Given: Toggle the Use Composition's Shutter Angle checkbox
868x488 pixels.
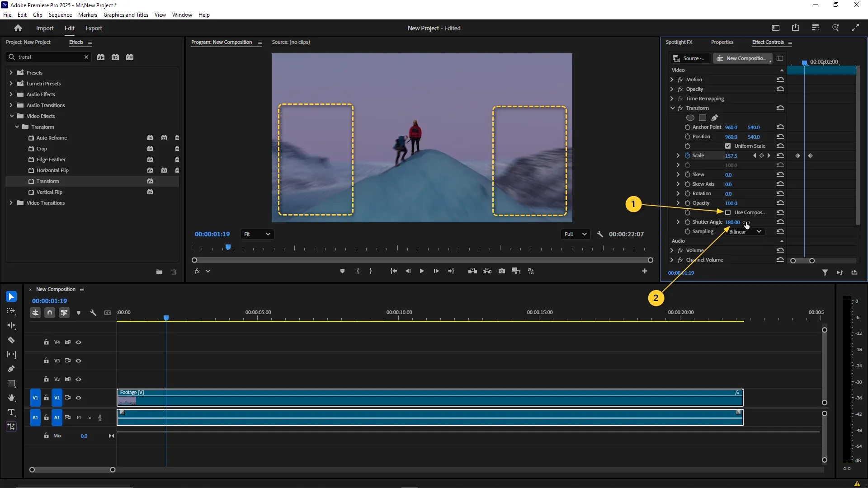Looking at the screenshot, I should tap(728, 212).
